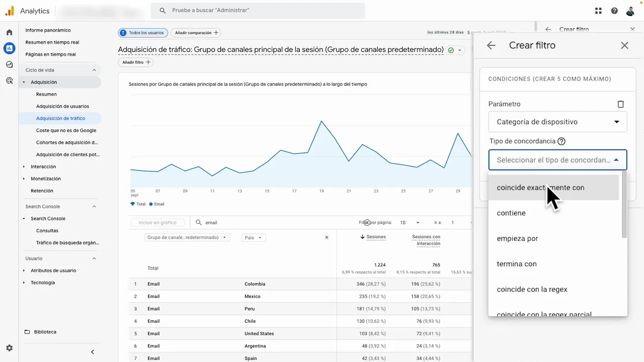Click the Añadir comparación button
This screenshot has height=362, width=644.
[x=197, y=33]
